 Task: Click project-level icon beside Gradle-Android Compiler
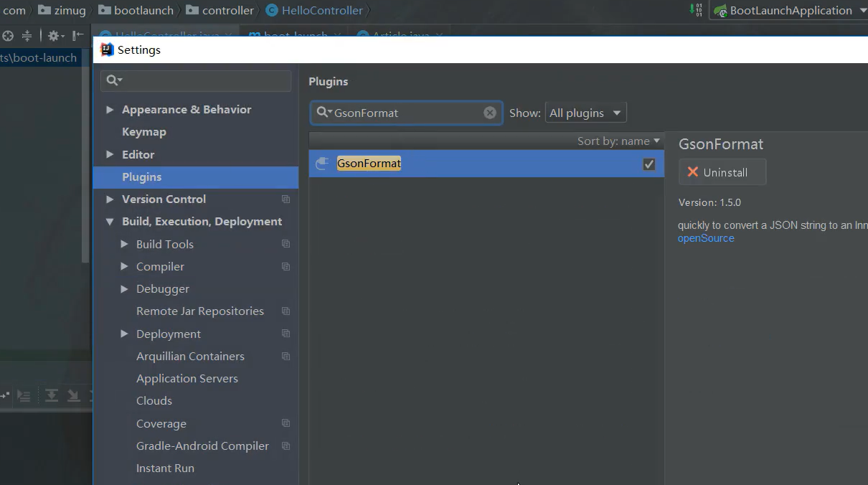[x=286, y=446]
